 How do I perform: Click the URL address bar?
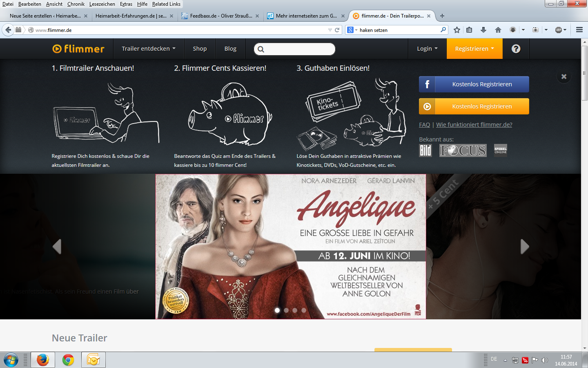[180, 30]
